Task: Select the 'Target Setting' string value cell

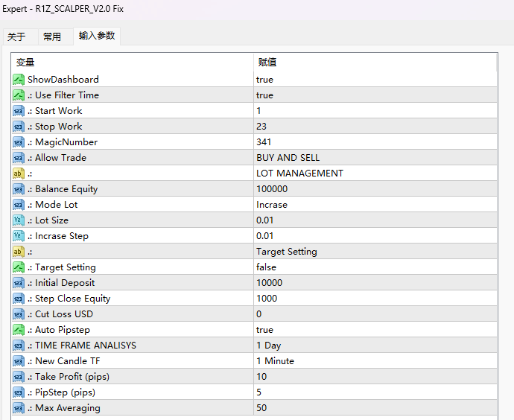Action: coord(375,252)
